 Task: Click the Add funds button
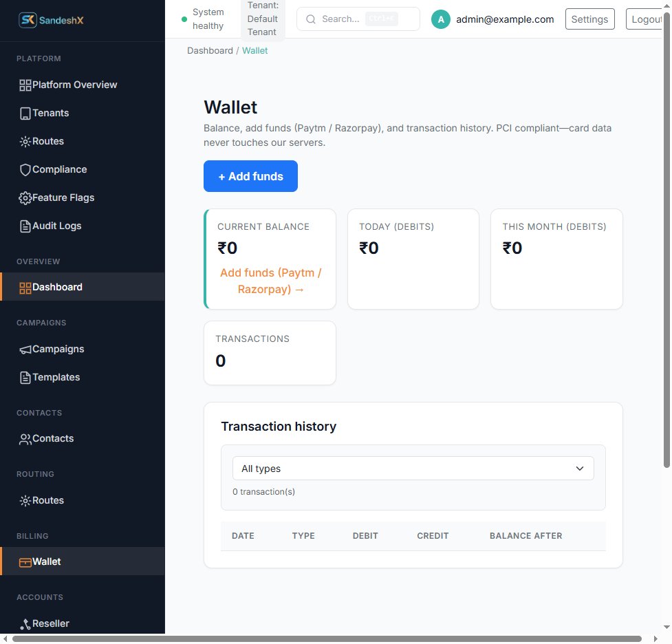(x=251, y=176)
